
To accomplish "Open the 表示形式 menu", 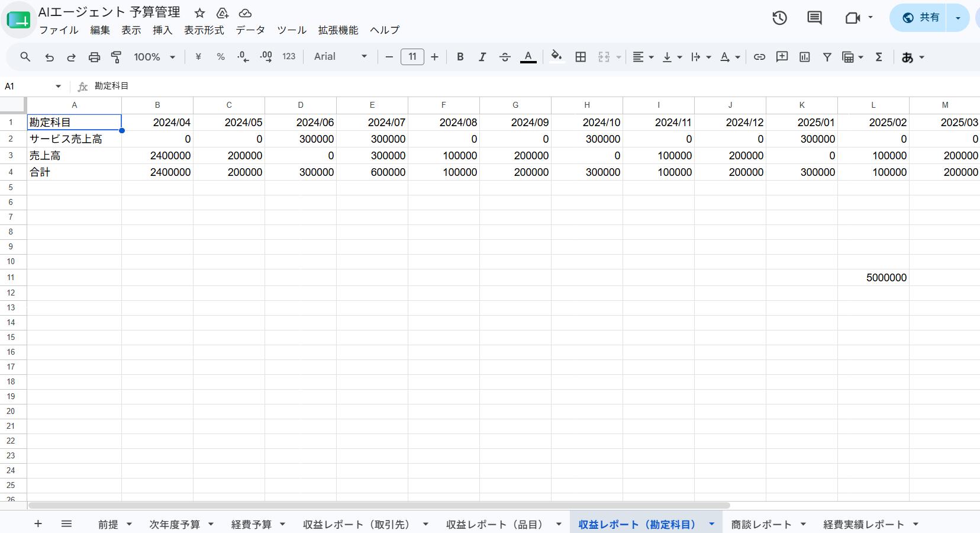I will 204,30.
